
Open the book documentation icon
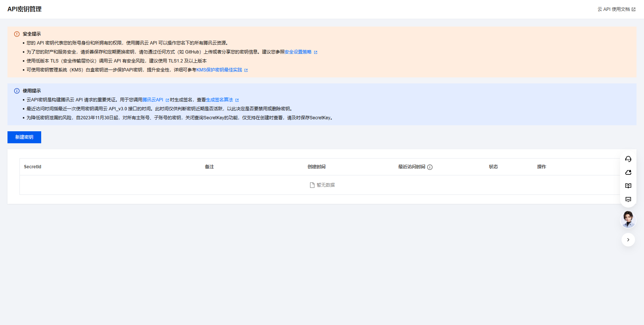pyautogui.click(x=628, y=186)
